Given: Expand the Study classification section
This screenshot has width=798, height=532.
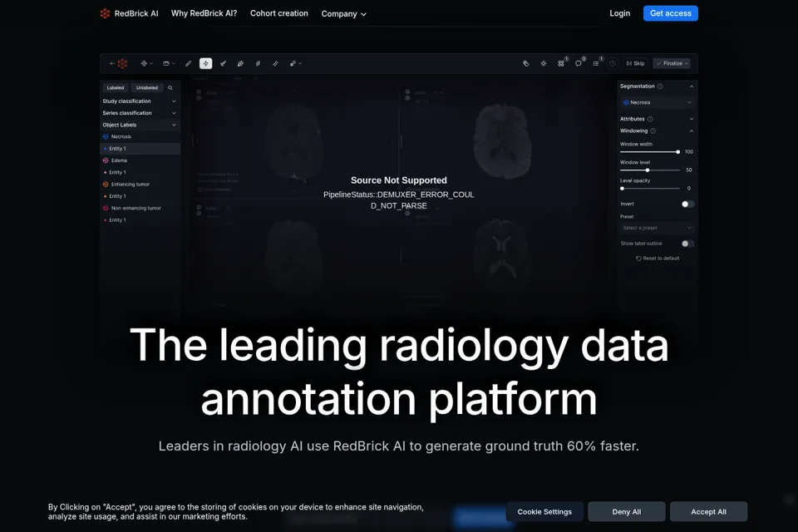Looking at the screenshot, I should [x=140, y=101].
